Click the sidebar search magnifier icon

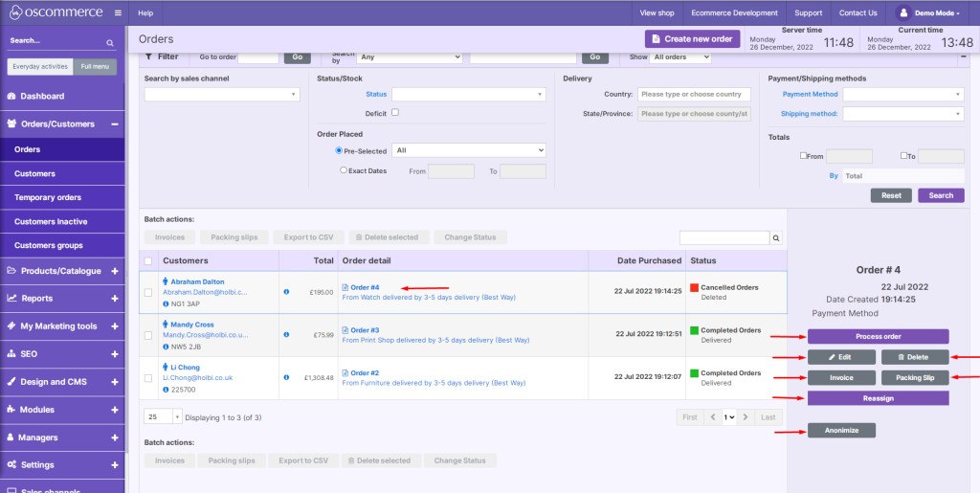[110, 42]
